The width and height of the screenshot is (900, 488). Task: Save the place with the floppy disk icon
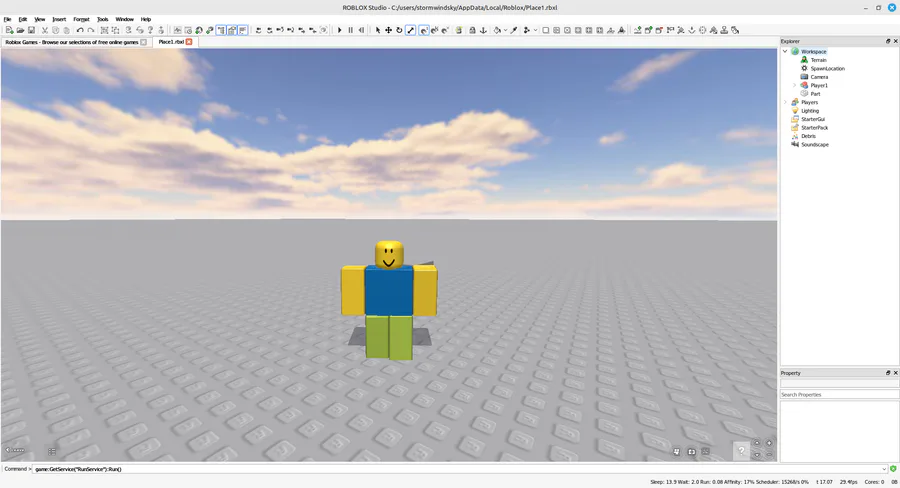click(31, 30)
